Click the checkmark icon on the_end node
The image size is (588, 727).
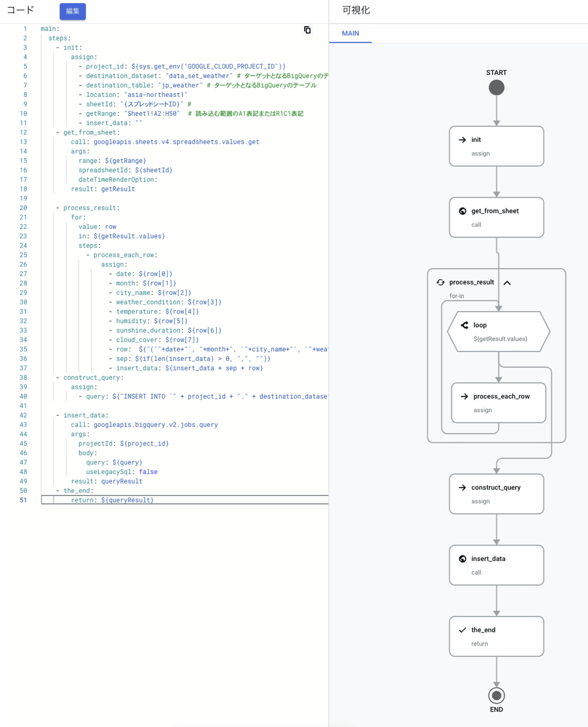[462, 630]
